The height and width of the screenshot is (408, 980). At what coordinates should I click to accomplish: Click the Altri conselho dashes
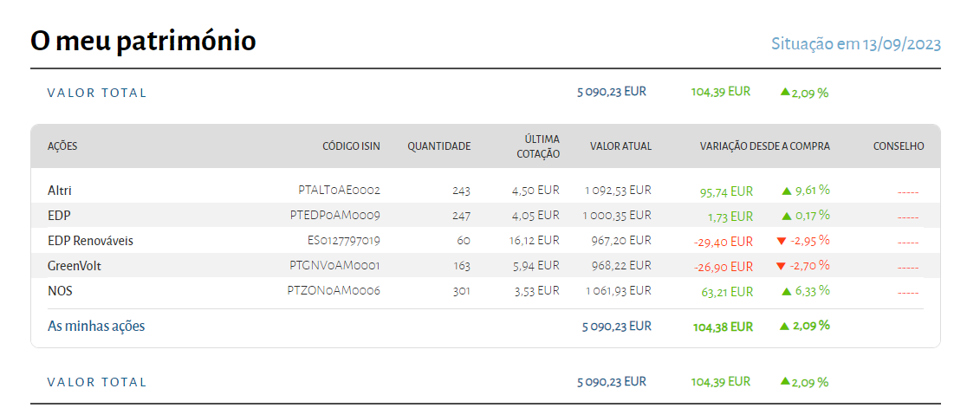[x=908, y=192]
